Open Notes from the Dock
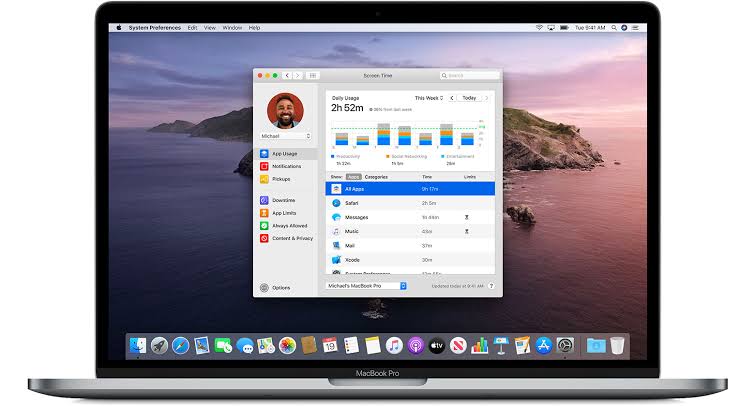The image size is (755, 406). click(373, 345)
